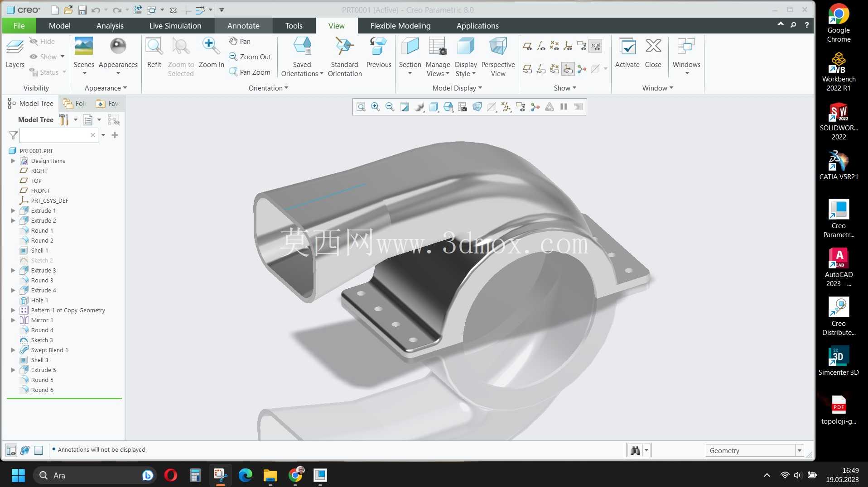Click the search binoculars in status bar
868x487 pixels.
click(635, 450)
